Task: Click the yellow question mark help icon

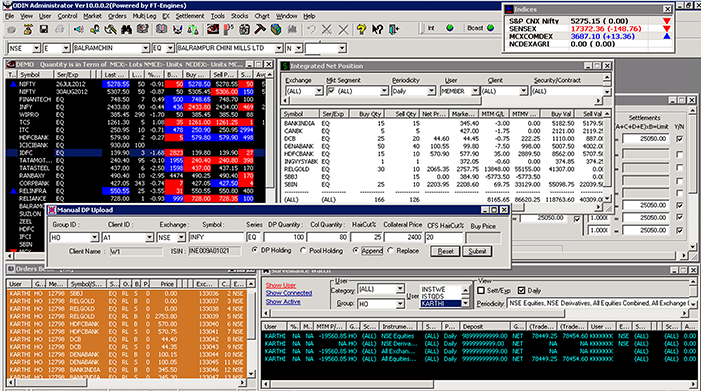Action: (x=361, y=29)
